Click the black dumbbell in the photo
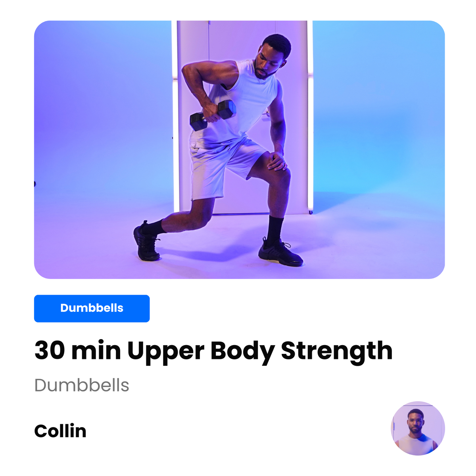476x476 pixels. point(213,115)
